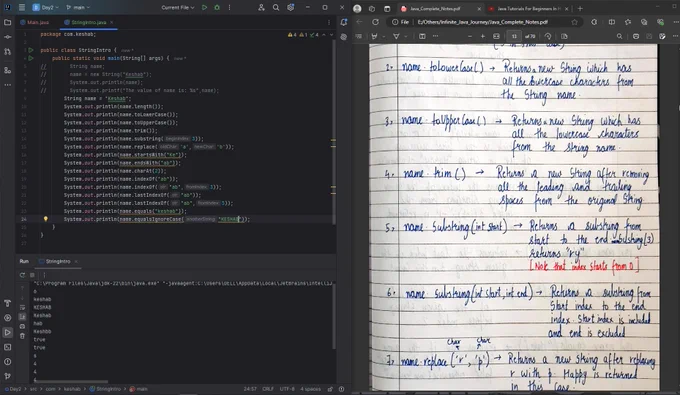Stop the process in the Run panel
This screenshot has height=395, width=680.
point(32,275)
